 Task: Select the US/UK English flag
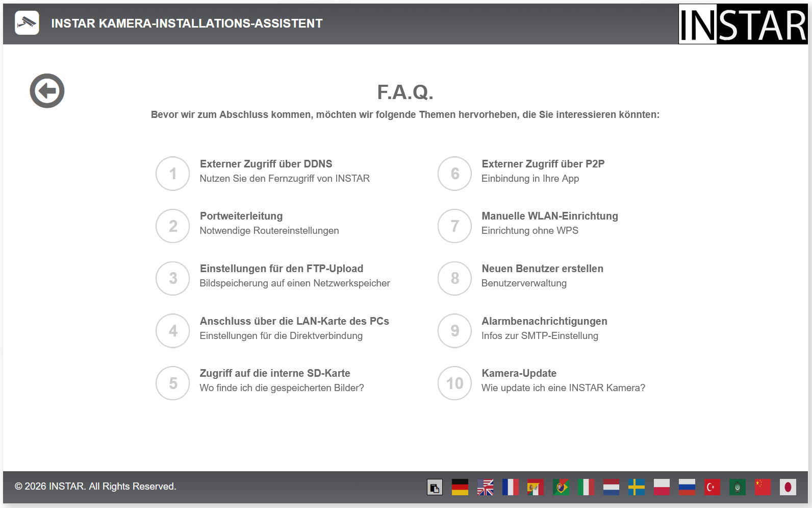485,487
